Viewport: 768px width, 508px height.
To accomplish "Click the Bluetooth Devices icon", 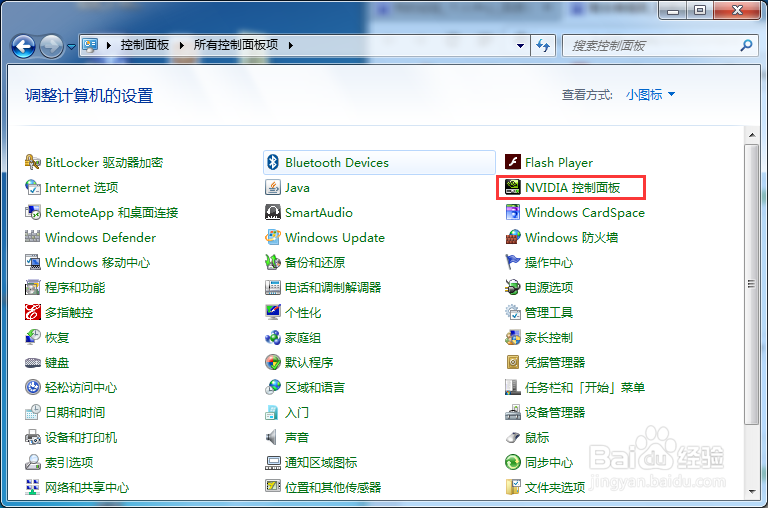I will click(273, 162).
